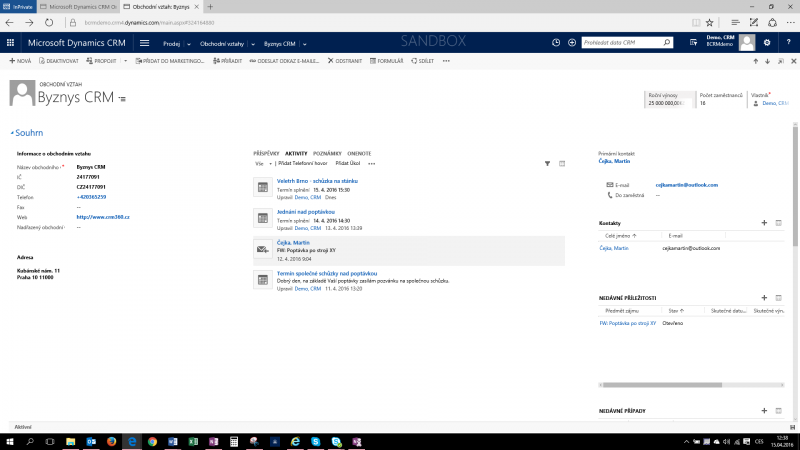Screen dimensions: 800x450
Task: Click Sdílet command
Action: 422,61
